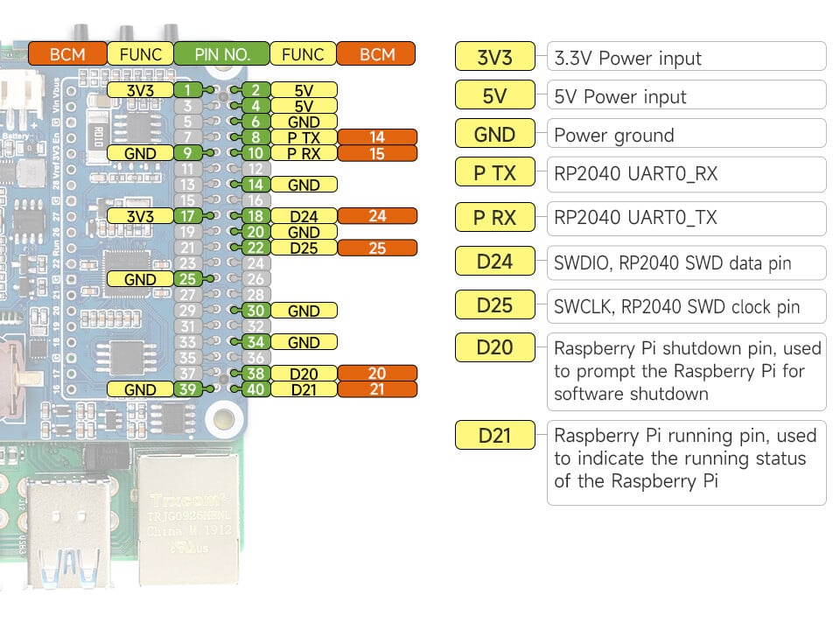
Task: Click the 5V label beside pin 2
Action: click(x=304, y=90)
